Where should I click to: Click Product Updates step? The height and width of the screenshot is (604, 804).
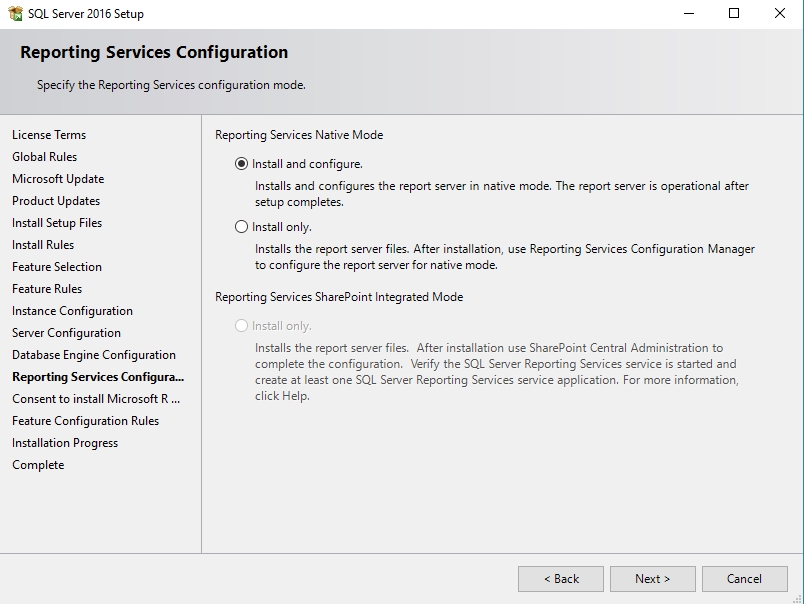click(x=56, y=201)
